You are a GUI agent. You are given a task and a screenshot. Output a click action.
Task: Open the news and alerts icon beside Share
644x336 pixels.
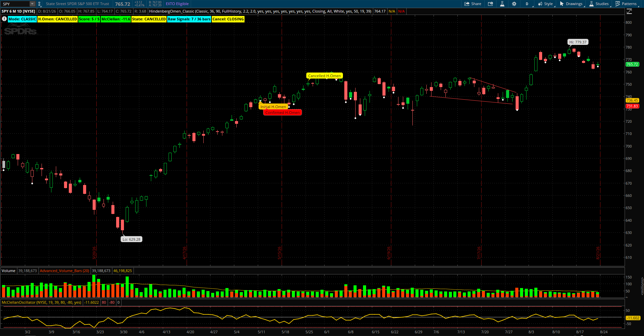point(490,4)
